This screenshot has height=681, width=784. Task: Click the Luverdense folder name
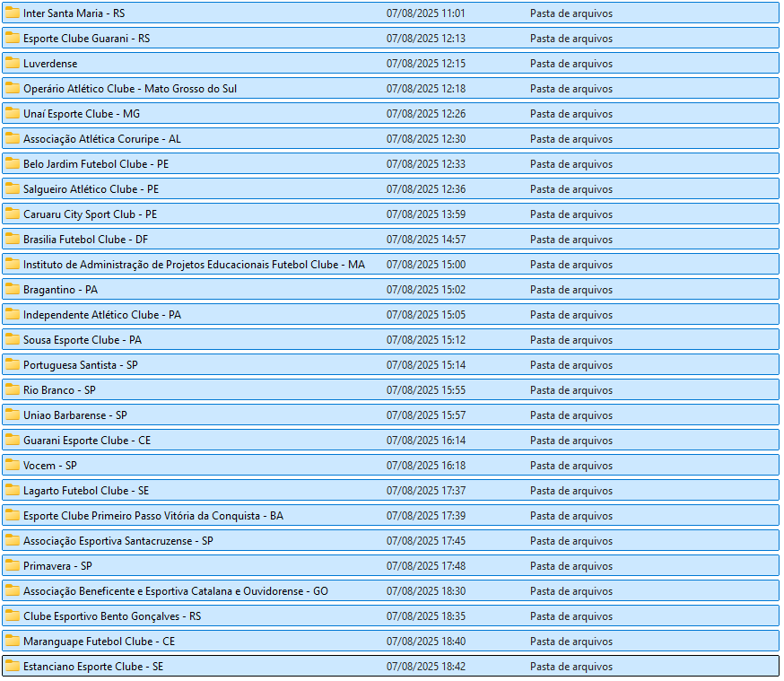[50, 64]
